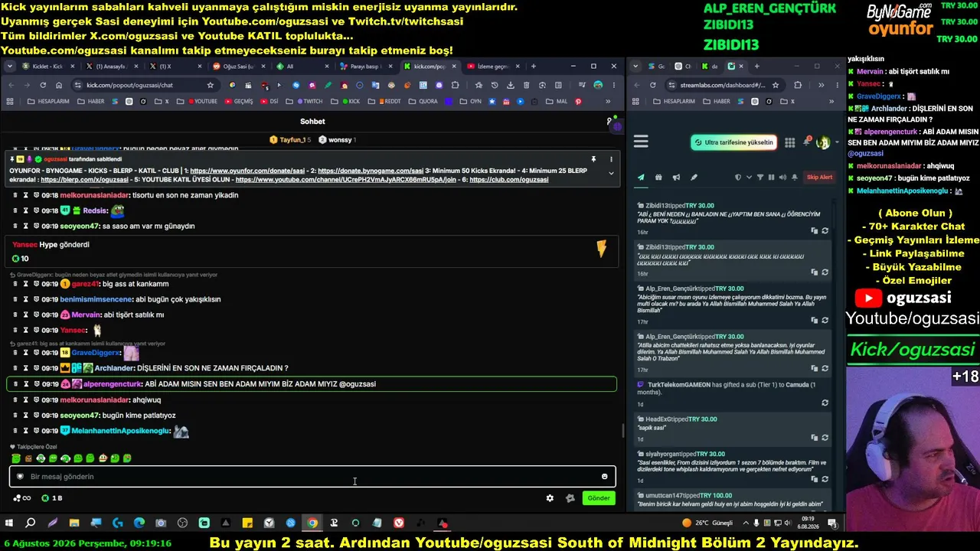Viewport: 980px width, 551px height.
Task: Open HABER bookmark folder in Kick browser
Action: point(90,102)
